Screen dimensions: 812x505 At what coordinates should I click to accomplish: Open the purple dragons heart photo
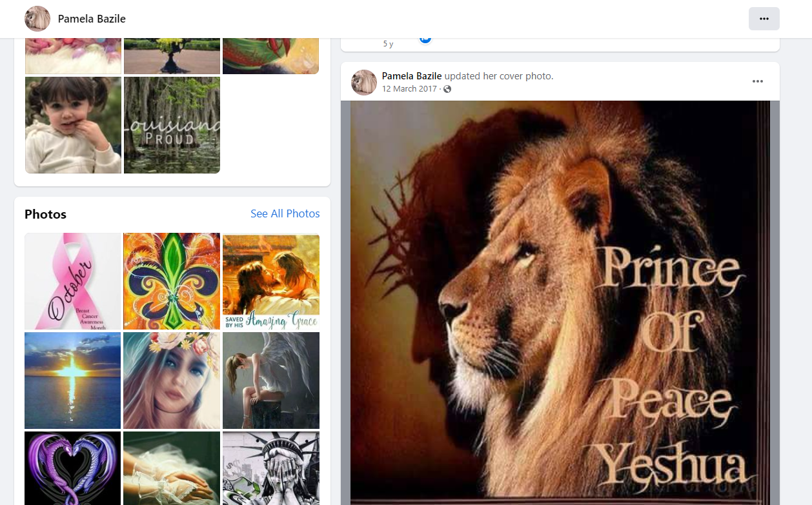point(73,468)
